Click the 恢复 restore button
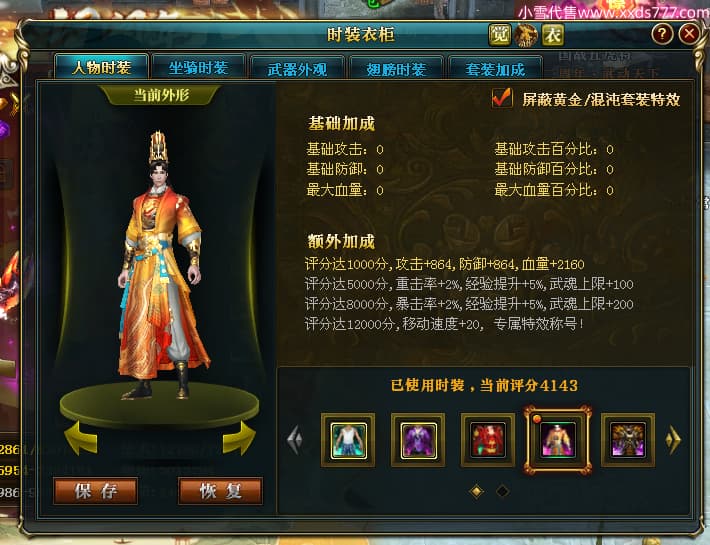Image resolution: width=710 pixels, height=545 pixels. click(x=221, y=491)
